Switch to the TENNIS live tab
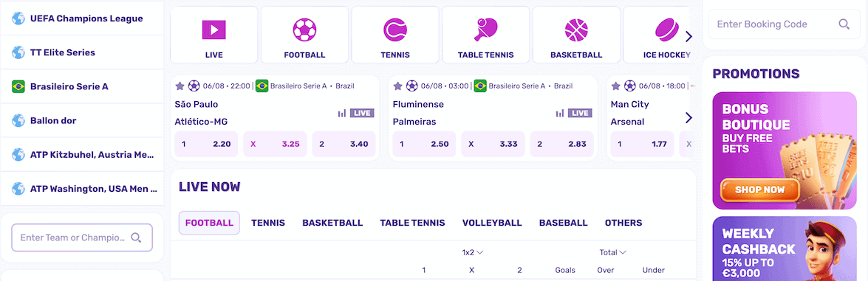Image resolution: width=868 pixels, height=281 pixels. point(268,223)
